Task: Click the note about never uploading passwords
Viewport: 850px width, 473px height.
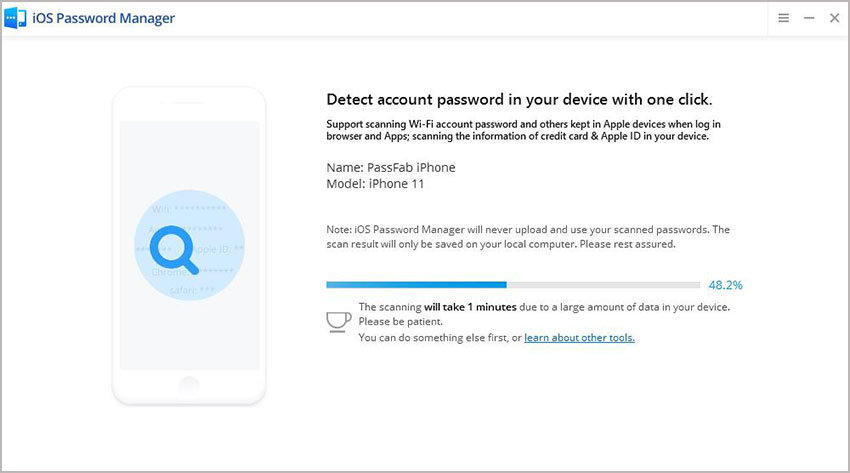Action: coord(528,236)
